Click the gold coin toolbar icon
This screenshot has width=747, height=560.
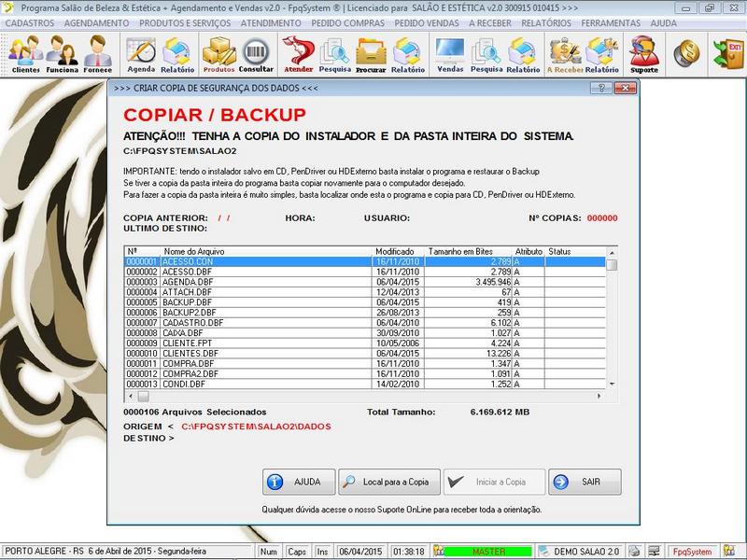coord(687,54)
